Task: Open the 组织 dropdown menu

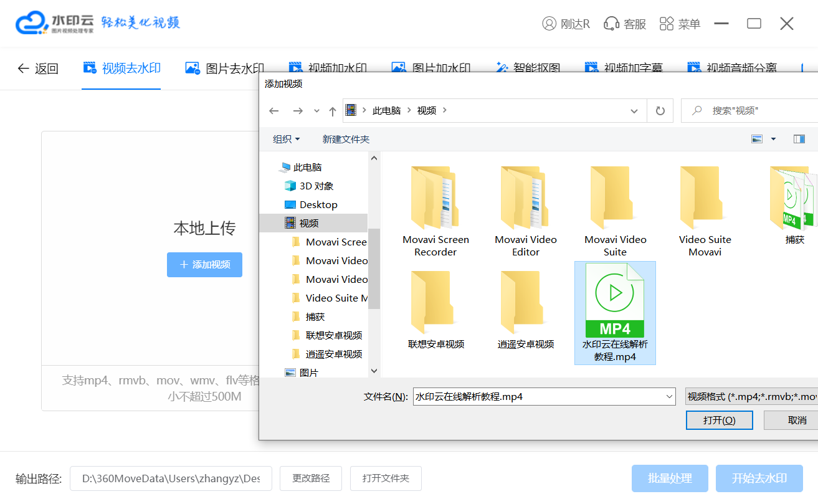Action: [286, 139]
